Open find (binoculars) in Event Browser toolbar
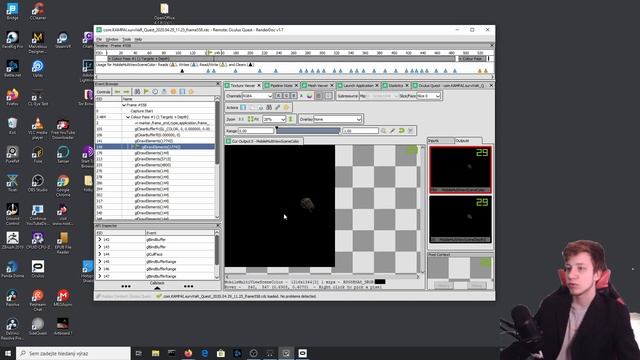The width and height of the screenshot is (640, 360). [x=138, y=92]
